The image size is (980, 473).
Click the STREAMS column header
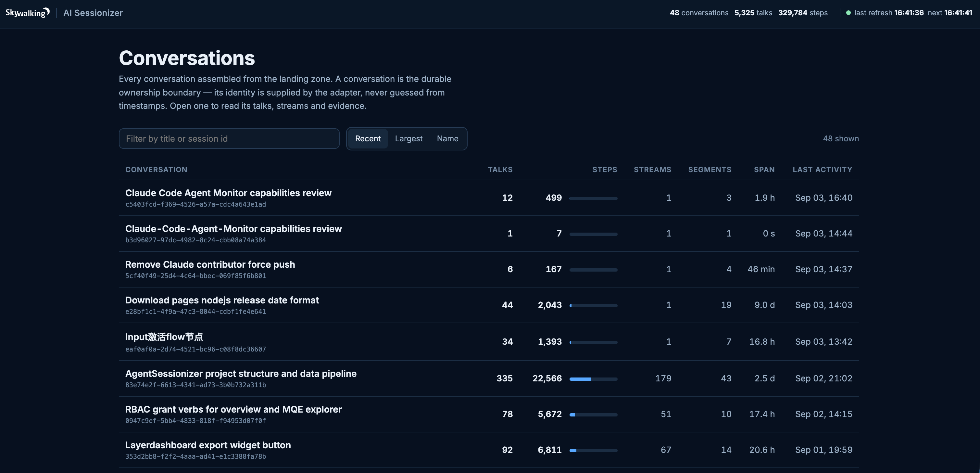652,169
